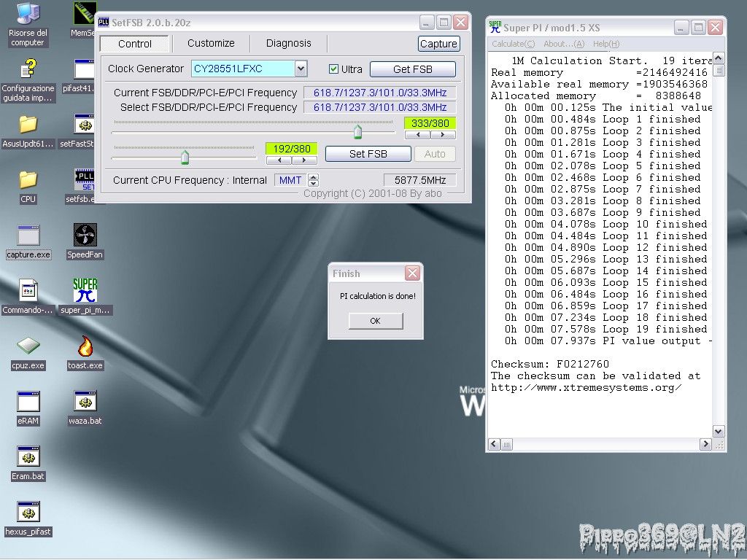
Task: Open the Help menu in Super PI
Action: click(x=606, y=44)
